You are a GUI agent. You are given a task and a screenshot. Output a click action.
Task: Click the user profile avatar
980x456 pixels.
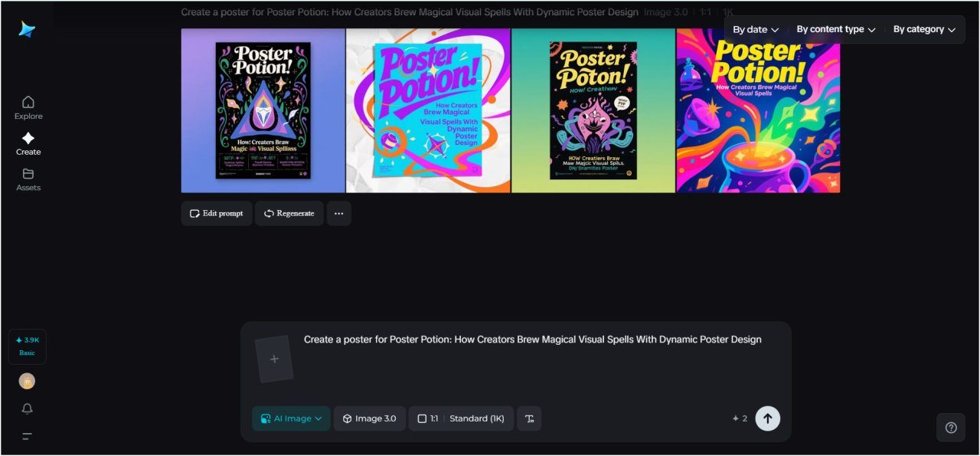[28, 381]
